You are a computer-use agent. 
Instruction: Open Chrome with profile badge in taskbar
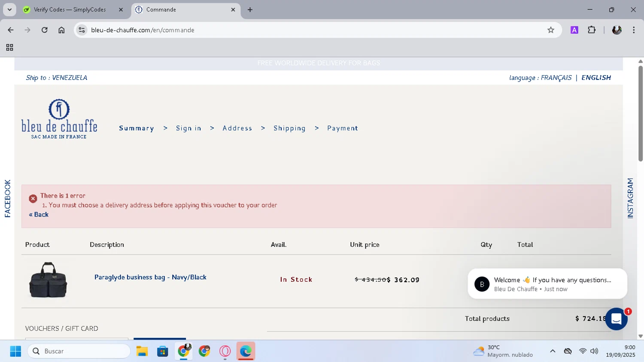click(184, 351)
